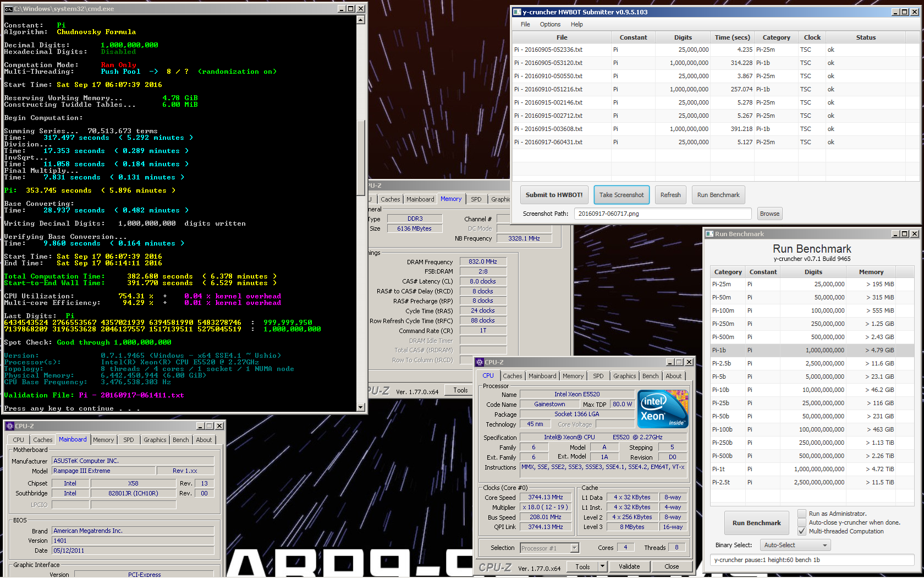The height and width of the screenshot is (578, 924).
Task: Expand the Tools dropdown arrow in the CPU tab window
Action: click(602, 566)
